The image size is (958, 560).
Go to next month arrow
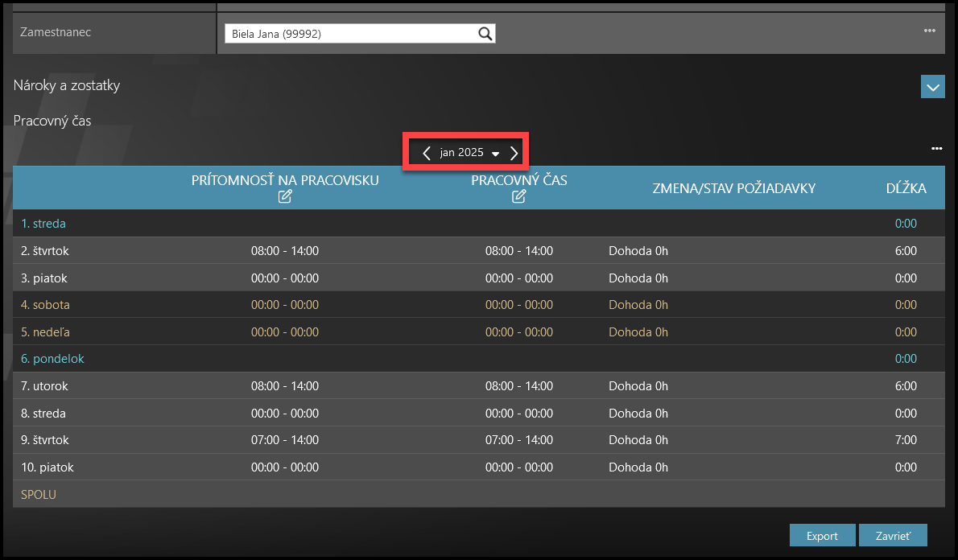point(514,153)
